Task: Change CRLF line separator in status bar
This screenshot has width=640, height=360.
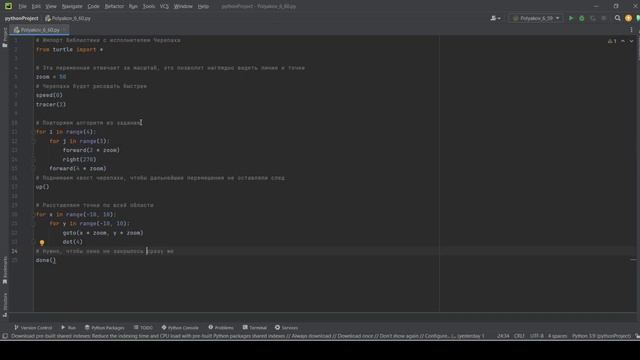Action: pyautogui.click(x=519, y=336)
